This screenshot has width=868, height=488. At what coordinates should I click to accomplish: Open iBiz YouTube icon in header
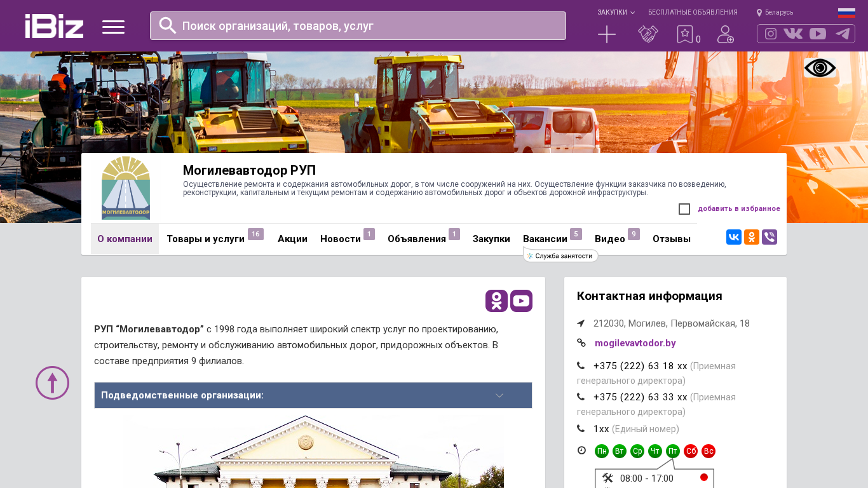coord(818,34)
